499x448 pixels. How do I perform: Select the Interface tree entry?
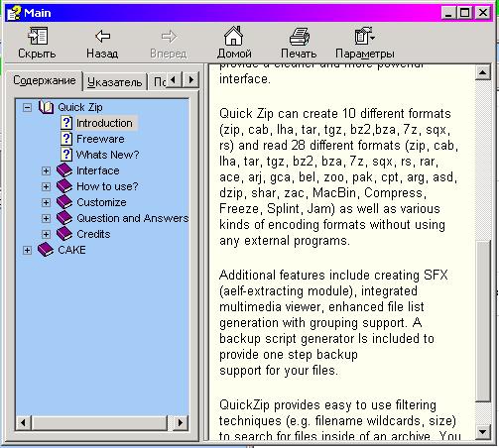(98, 170)
